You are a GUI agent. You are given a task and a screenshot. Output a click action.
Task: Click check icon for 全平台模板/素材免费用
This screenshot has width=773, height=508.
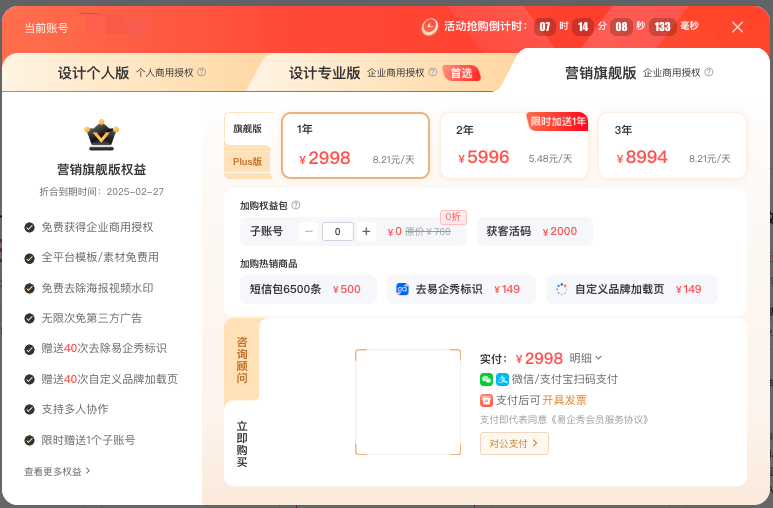30,258
